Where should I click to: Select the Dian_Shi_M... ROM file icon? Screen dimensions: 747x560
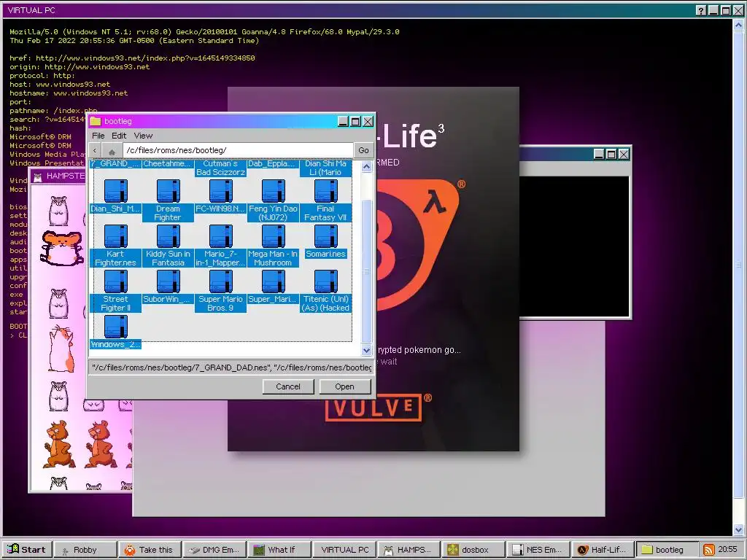point(116,191)
